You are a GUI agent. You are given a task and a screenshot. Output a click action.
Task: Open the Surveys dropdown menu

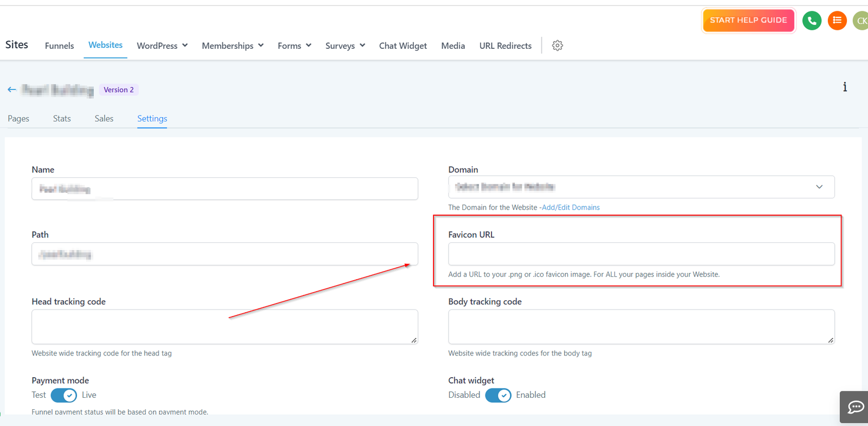click(345, 46)
